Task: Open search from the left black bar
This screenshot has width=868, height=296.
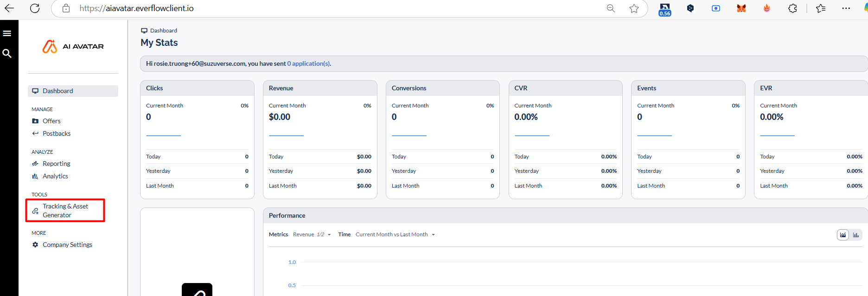Action: [x=7, y=53]
